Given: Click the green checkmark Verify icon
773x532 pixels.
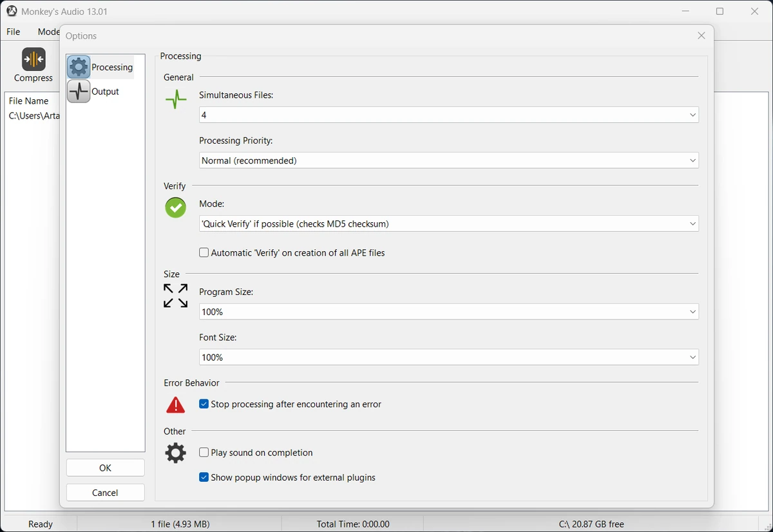Looking at the screenshot, I should [x=176, y=208].
